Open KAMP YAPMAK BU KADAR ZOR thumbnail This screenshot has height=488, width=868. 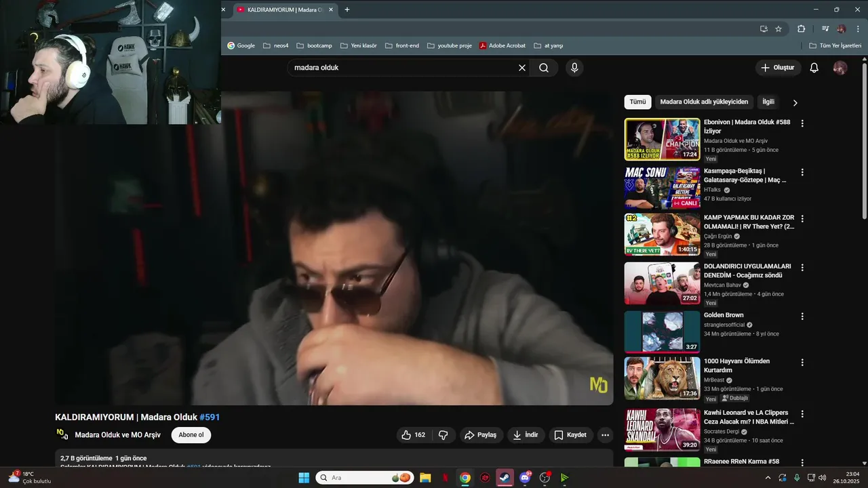pos(662,235)
